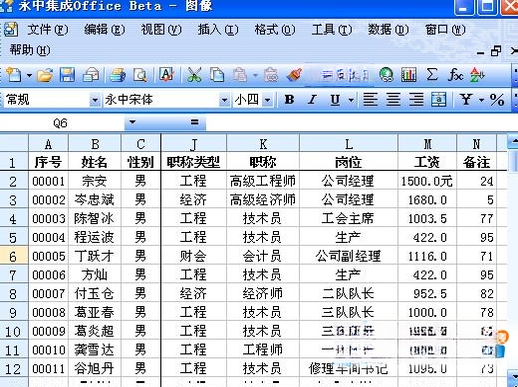
Task: Align cell text left
Action: pyautogui.click(x=370, y=99)
